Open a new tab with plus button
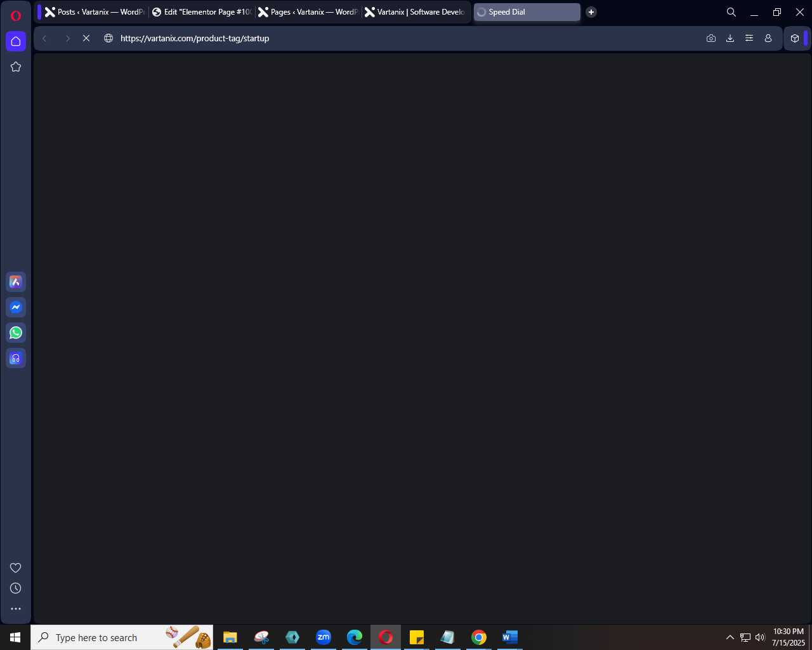Image resolution: width=812 pixels, height=650 pixels. 591,12
